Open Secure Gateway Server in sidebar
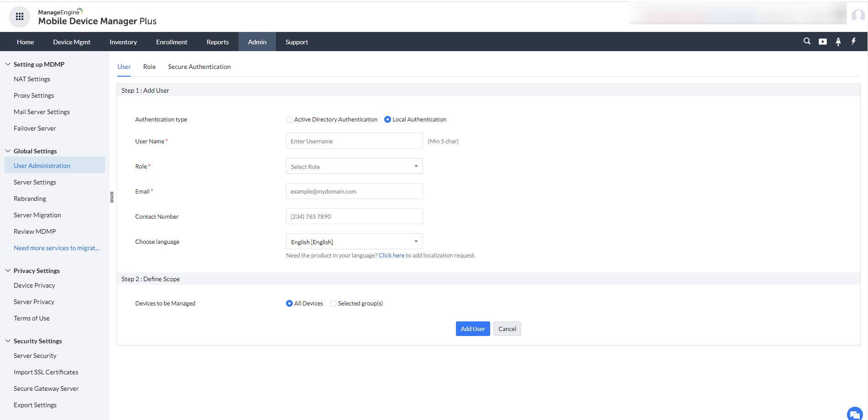Viewport: 868px width, 420px height. tap(46, 388)
